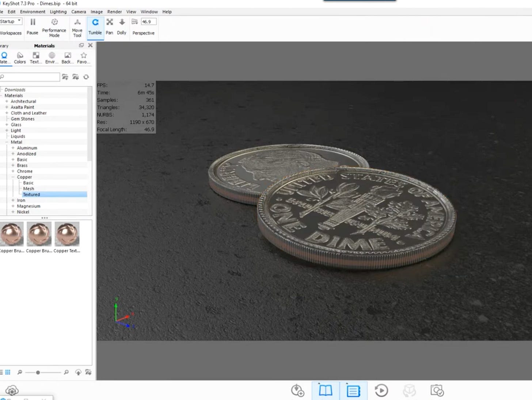The height and width of the screenshot is (400, 532).
Task: Expand the Chrome metal category
Action: click(x=14, y=171)
